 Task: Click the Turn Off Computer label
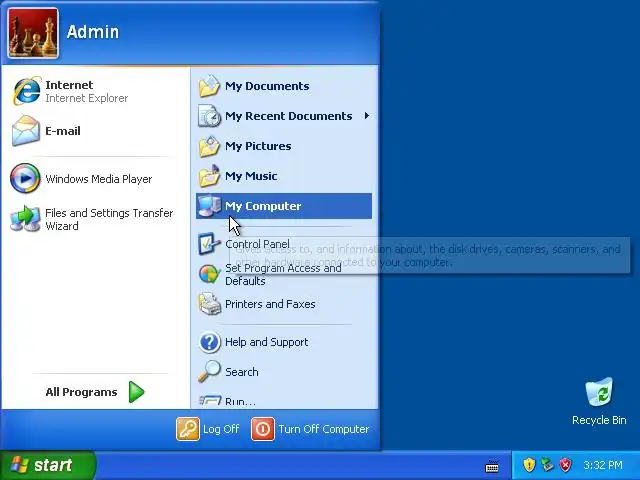(x=324, y=429)
